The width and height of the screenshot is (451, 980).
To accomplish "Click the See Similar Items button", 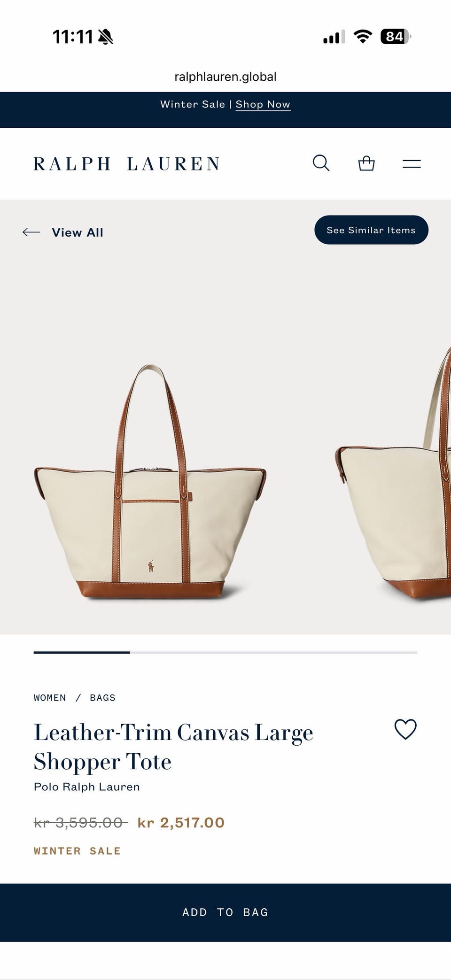I will (x=371, y=230).
